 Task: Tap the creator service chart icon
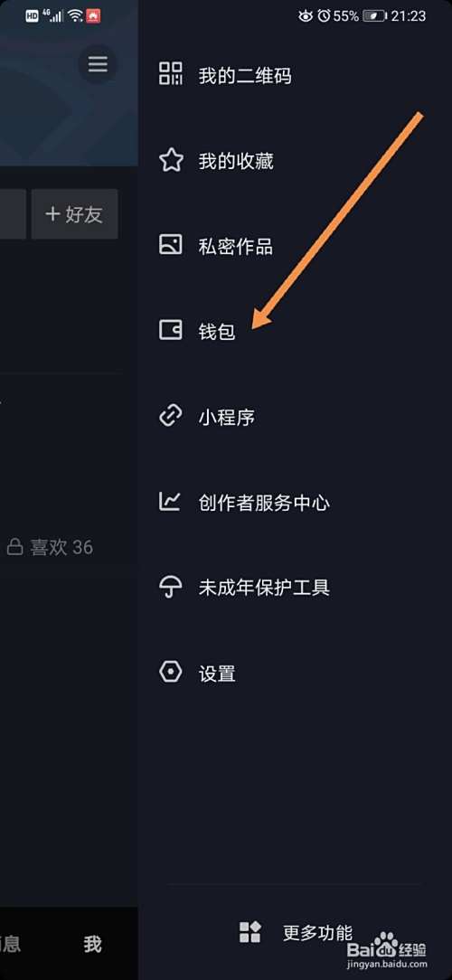171,501
